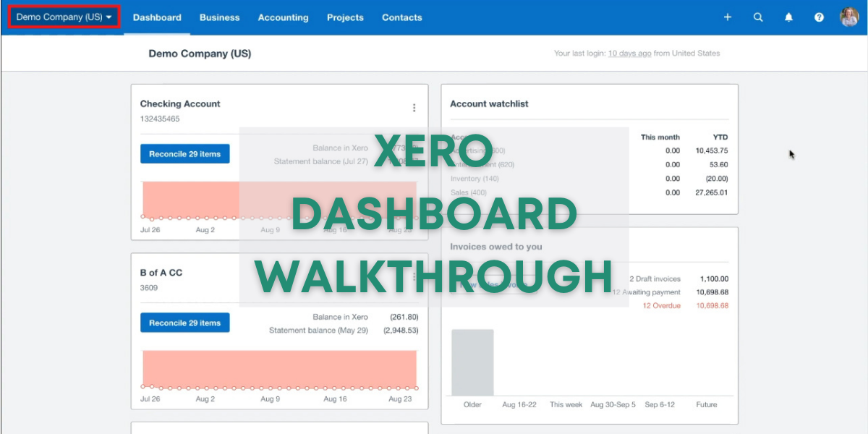Image resolution: width=868 pixels, height=434 pixels.
Task: Click the 'Older' label under invoices chart
Action: click(472, 405)
